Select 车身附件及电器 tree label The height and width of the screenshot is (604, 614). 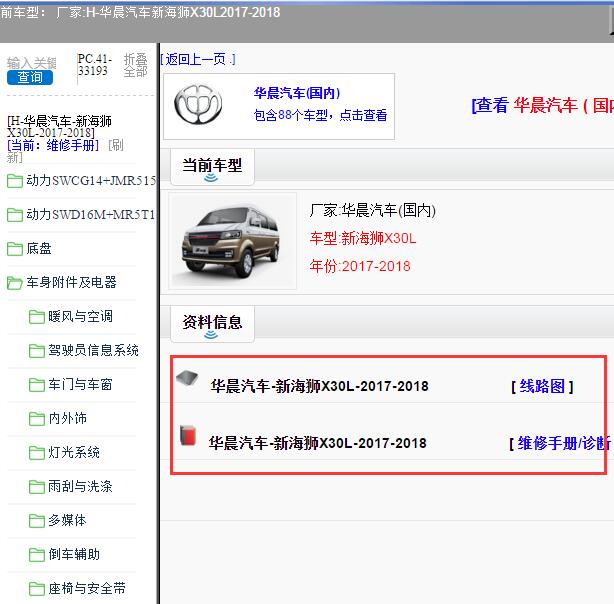pyautogui.click(x=71, y=282)
